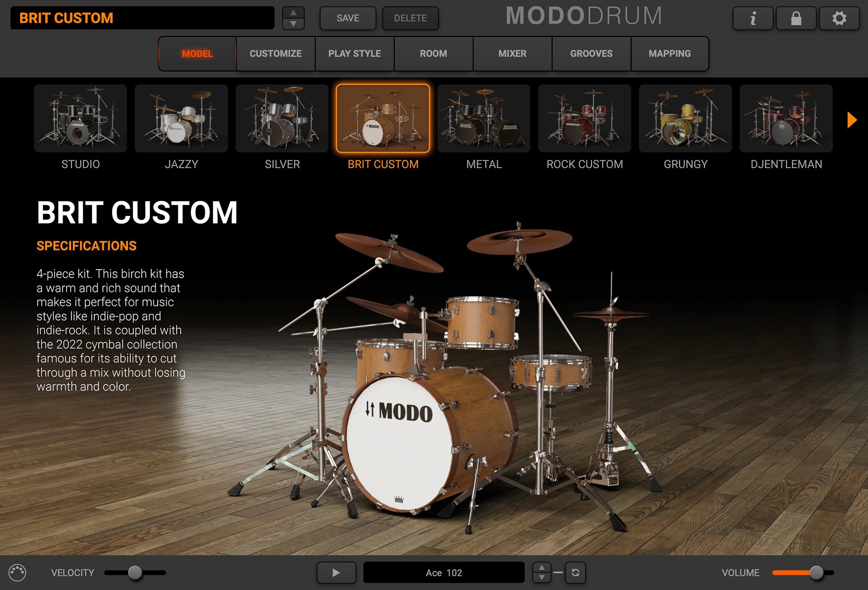Image resolution: width=868 pixels, height=590 pixels.
Task: Switch to the MIXER tab
Action: (512, 53)
